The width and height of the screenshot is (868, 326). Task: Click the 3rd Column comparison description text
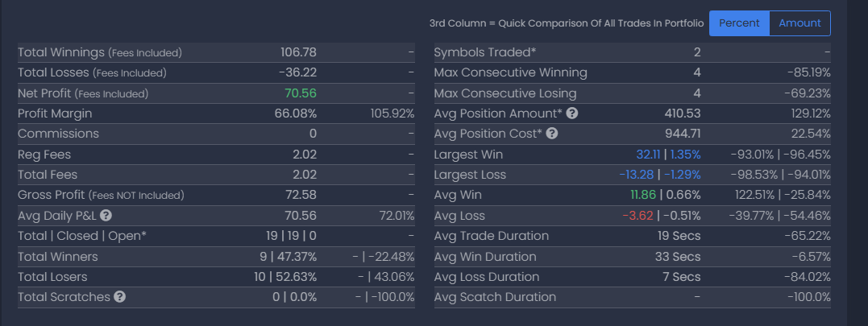pos(567,23)
